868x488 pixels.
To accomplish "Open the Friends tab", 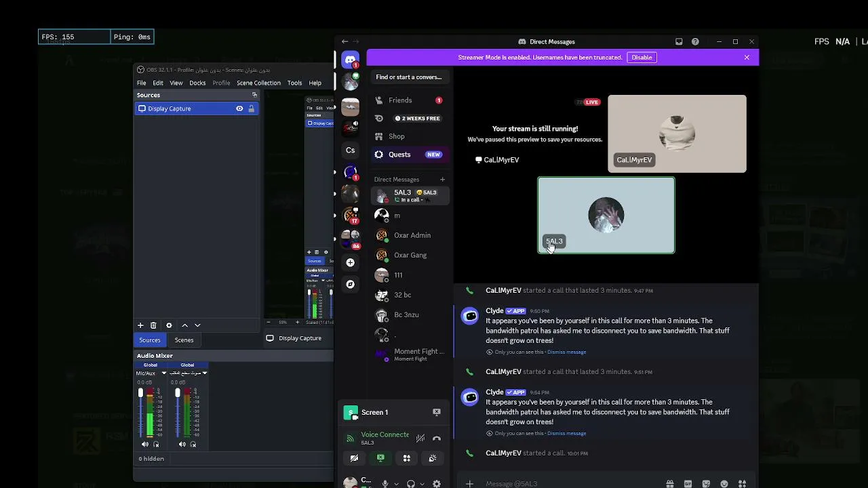I will click(409, 100).
